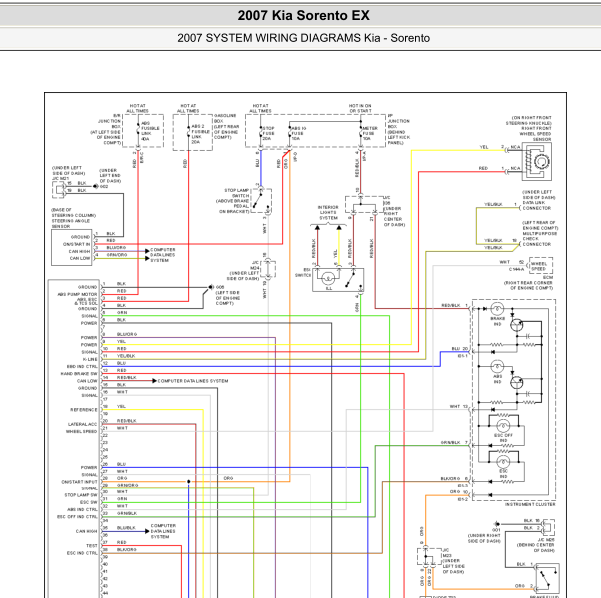The image size is (601, 598).
Task: Click the 'STOP LAMP SW' pin label
Action: click(x=81, y=495)
